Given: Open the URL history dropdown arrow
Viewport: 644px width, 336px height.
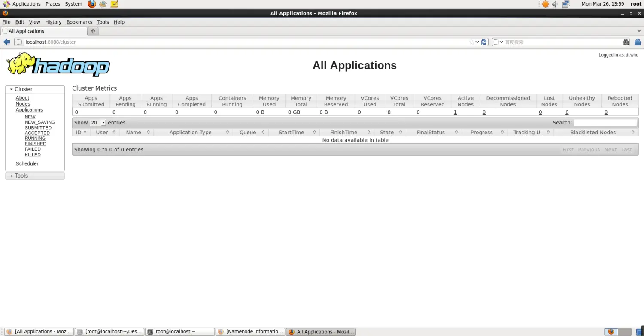Looking at the screenshot, I should (477, 42).
